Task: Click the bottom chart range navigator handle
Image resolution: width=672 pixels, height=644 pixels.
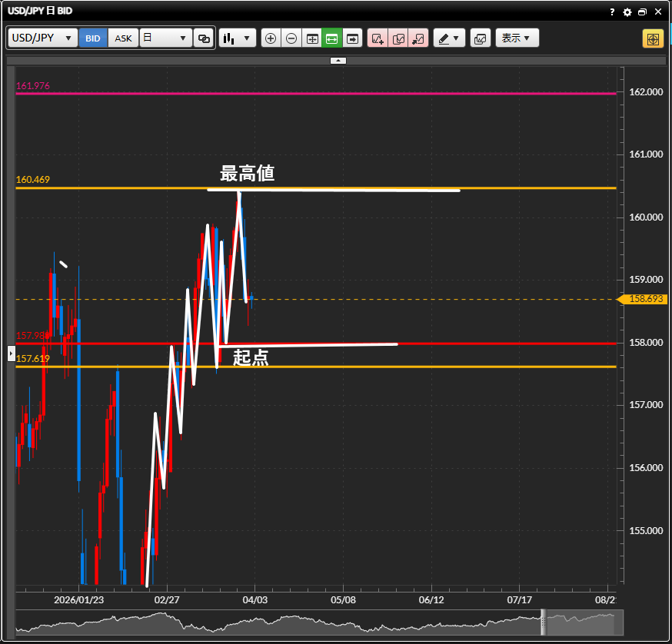Action: coord(543,622)
